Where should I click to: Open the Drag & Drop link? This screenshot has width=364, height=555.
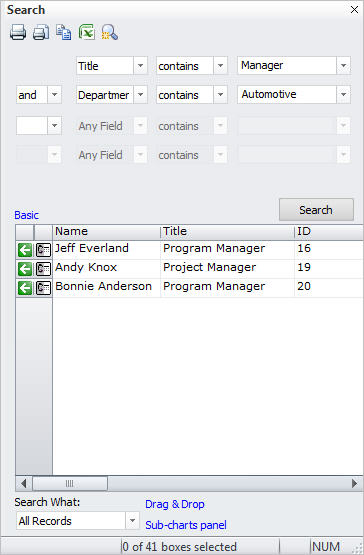(x=175, y=504)
